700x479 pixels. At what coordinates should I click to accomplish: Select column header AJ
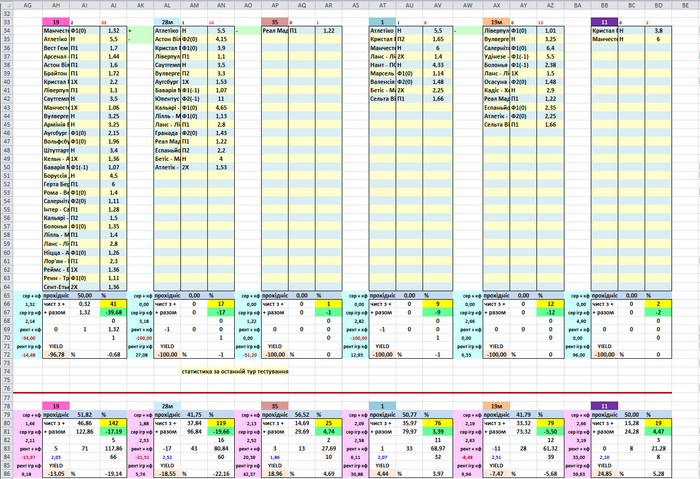pyautogui.click(x=113, y=5)
